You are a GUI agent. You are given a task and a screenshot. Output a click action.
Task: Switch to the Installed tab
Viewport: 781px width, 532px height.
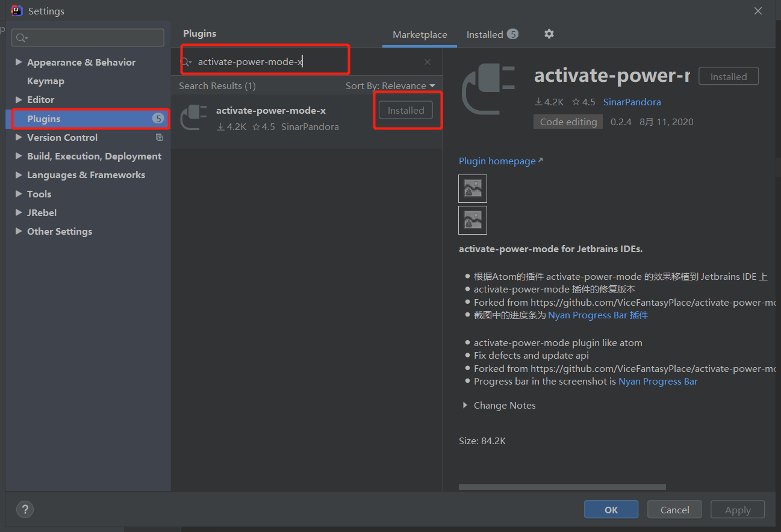click(485, 34)
